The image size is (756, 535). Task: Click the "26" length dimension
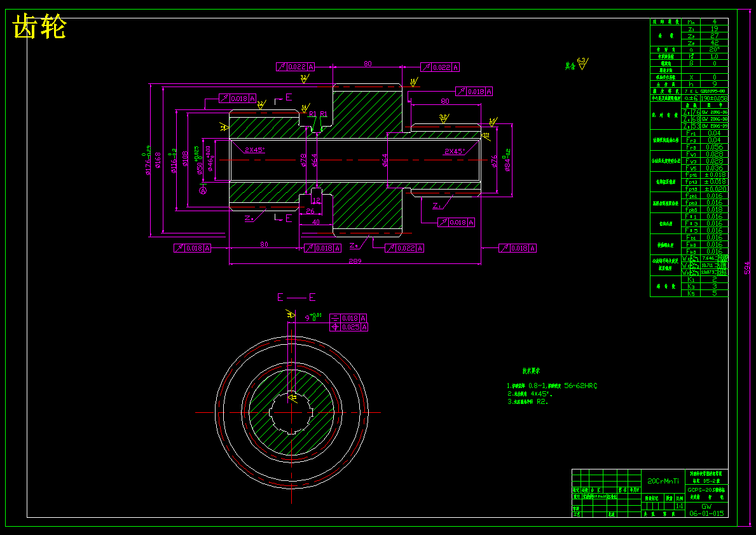(310, 211)
